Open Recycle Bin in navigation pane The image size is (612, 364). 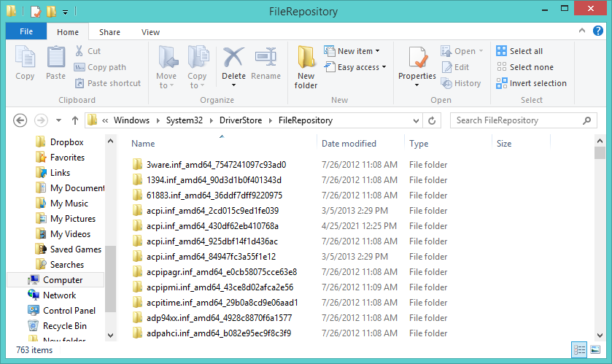click(58, 326)
